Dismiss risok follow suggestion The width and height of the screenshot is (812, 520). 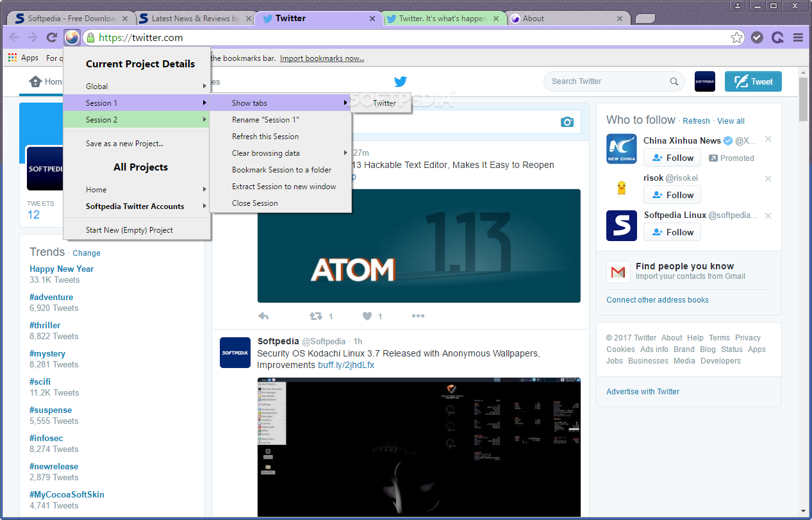pyautogui.click(x=768, y=178)
